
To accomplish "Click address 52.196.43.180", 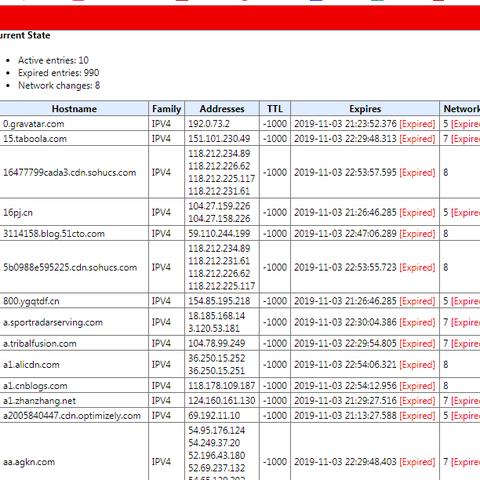I will point(217,455).
